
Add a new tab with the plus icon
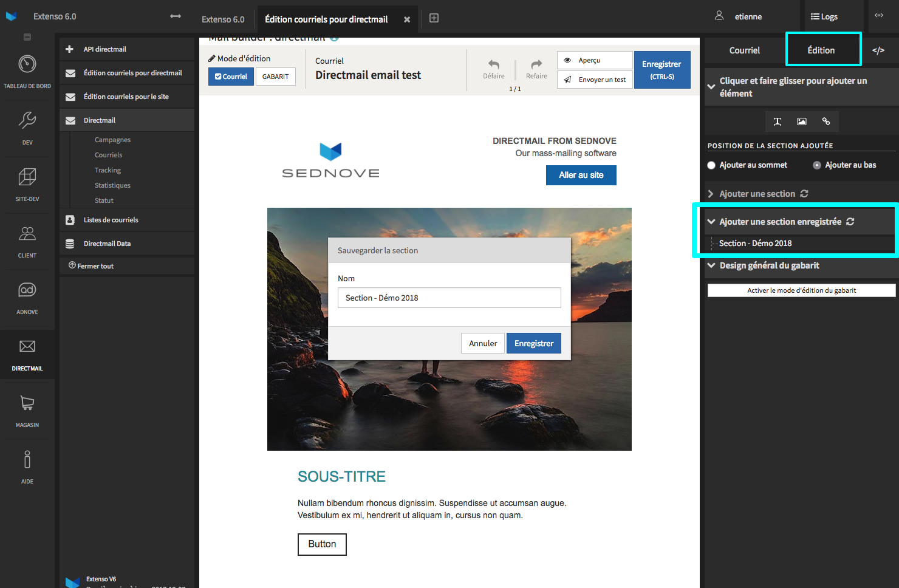(434, 18)
